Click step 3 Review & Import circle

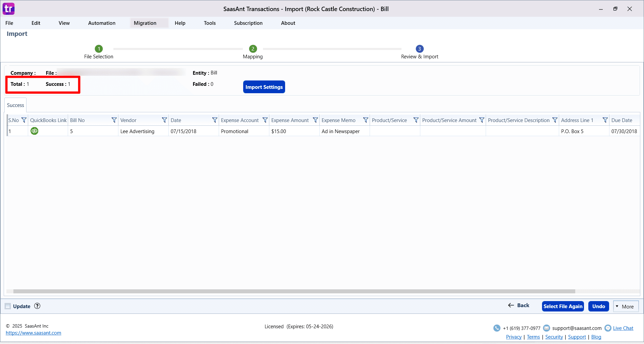click(420, 49)
